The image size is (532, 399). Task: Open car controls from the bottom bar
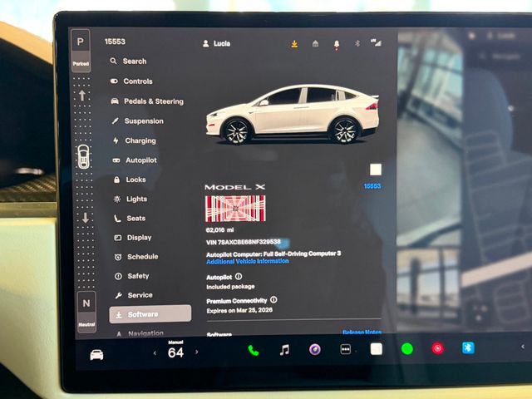pyautogui.click(x=96, y=355)
